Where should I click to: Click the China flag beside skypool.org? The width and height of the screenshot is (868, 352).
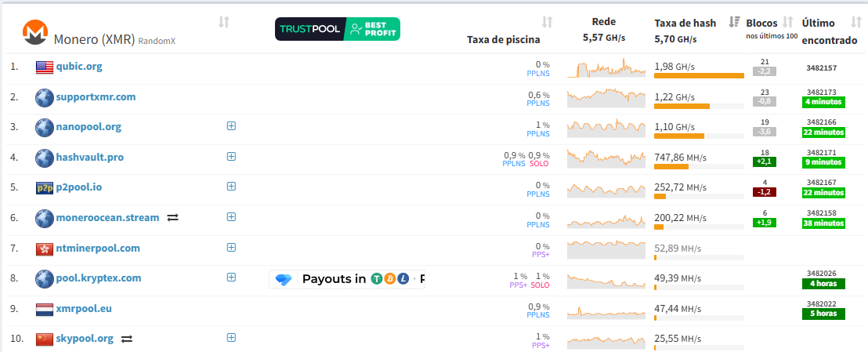pos(45,339)
